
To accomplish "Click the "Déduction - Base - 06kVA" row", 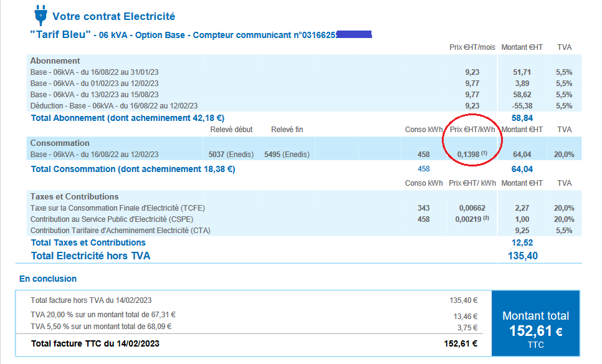I will [x=113, y=106].
